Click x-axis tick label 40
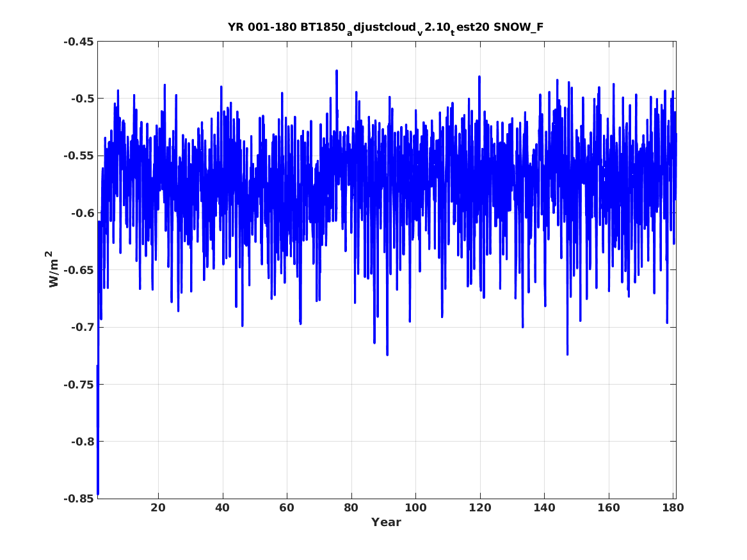 [223, 508]
